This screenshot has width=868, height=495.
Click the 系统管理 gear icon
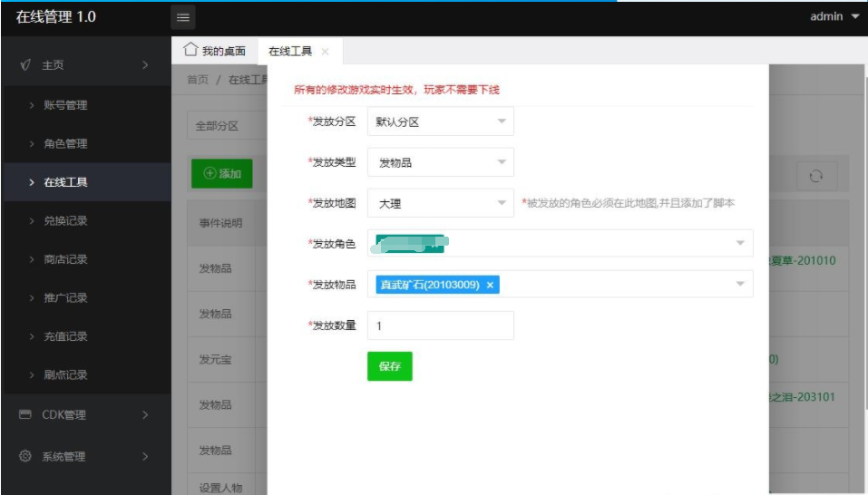point(25,456)
